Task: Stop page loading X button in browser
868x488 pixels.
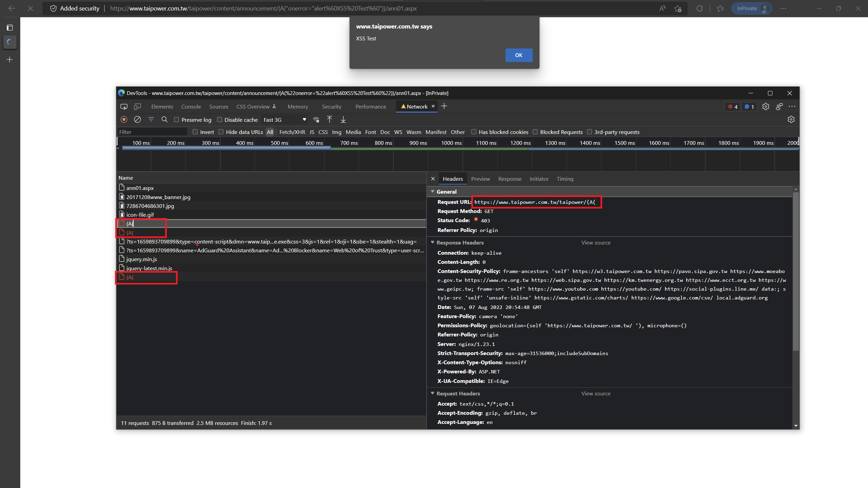Action: 31,8
